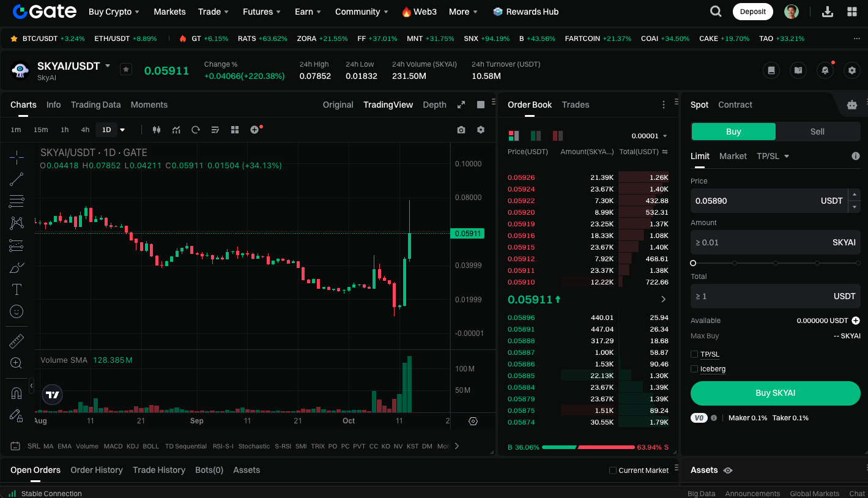This screenshot has height=498, width=868.
Task: Expand the SKYAI/USDT pair selector
Action: (108, 66)
